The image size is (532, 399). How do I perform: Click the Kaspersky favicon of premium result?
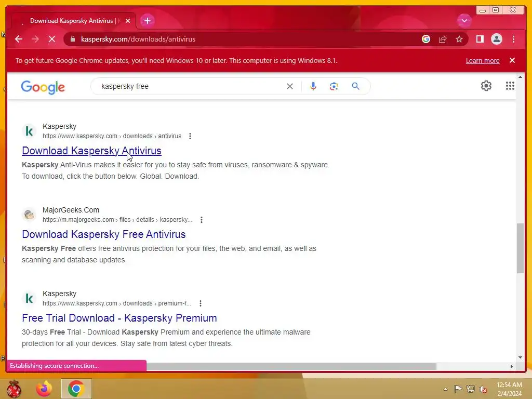point(29,298)
